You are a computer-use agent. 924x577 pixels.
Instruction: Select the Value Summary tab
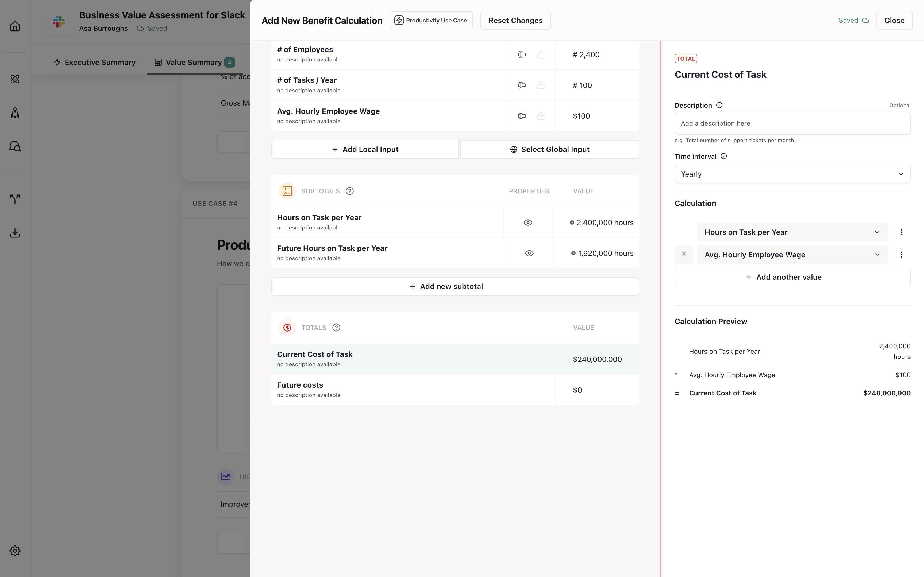point(194,62)
